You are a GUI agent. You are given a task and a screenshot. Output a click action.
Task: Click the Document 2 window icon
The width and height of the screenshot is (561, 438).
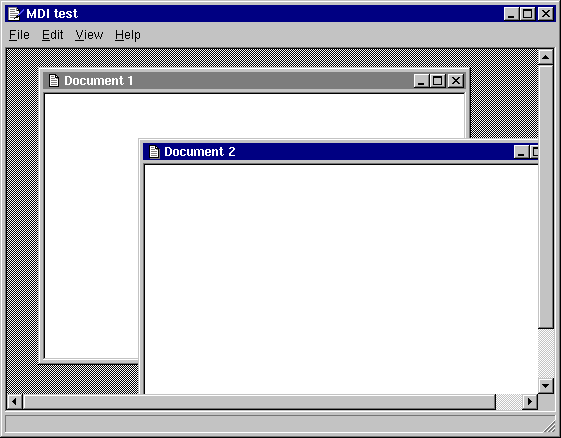154,152
